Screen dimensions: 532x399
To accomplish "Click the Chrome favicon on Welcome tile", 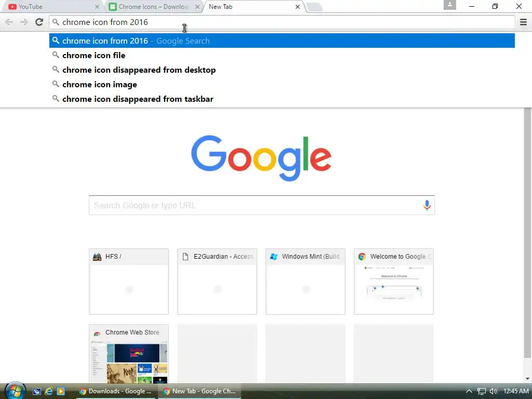I will [x=362, y=257].
